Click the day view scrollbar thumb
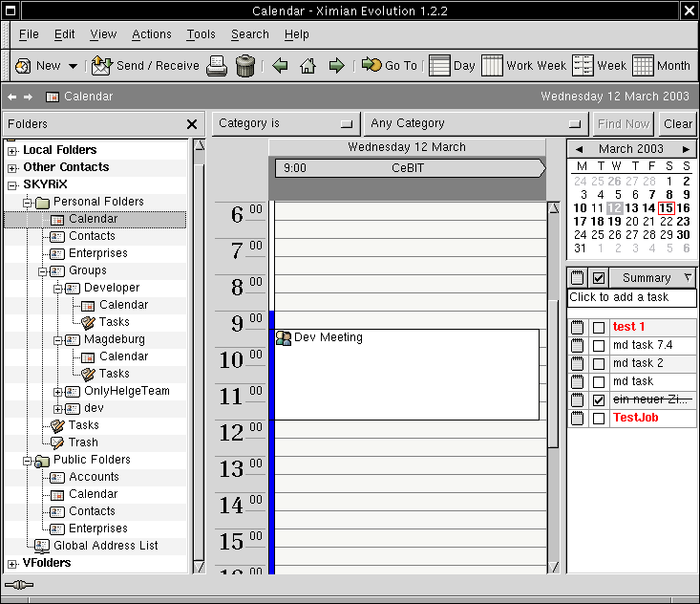Viewport: 700px width, 604px height. 554,374
